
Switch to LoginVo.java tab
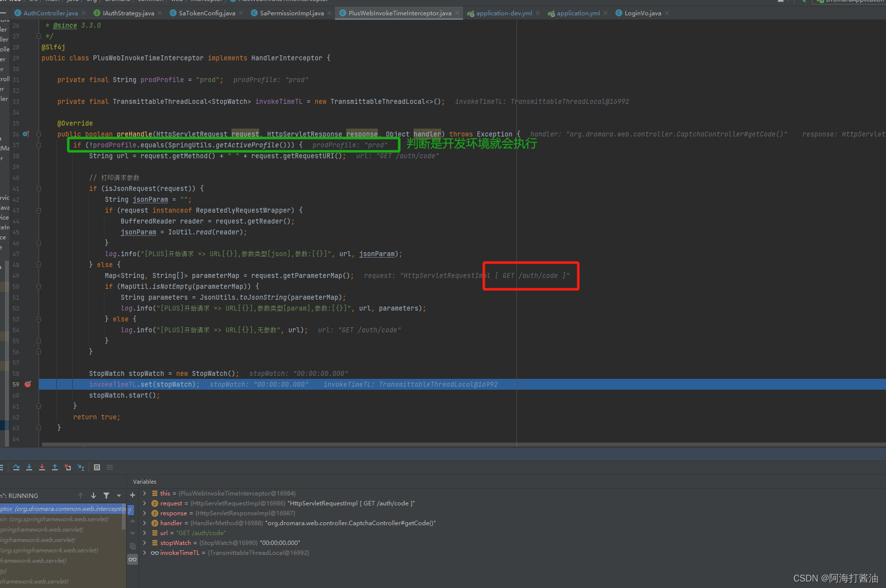643,13
